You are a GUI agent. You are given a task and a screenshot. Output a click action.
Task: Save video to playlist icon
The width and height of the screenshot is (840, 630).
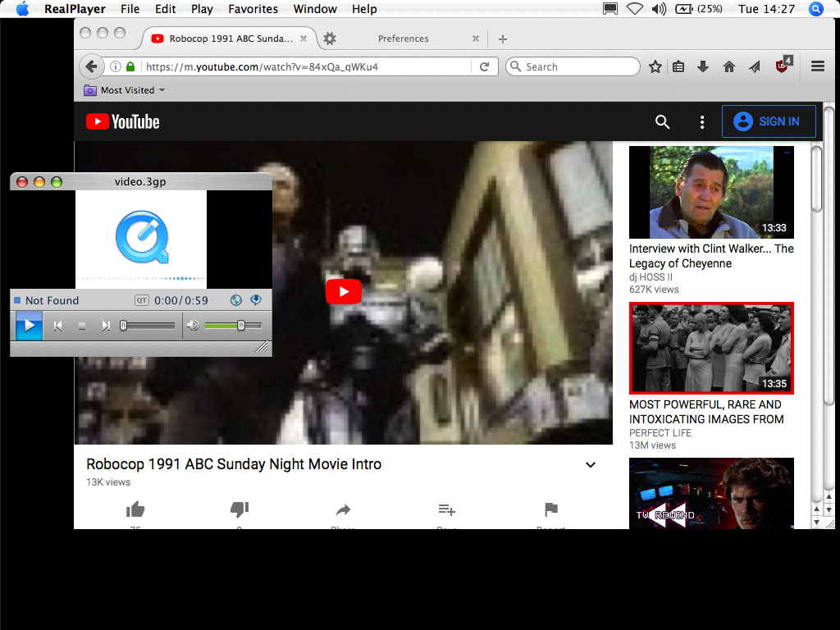(447, 509)
